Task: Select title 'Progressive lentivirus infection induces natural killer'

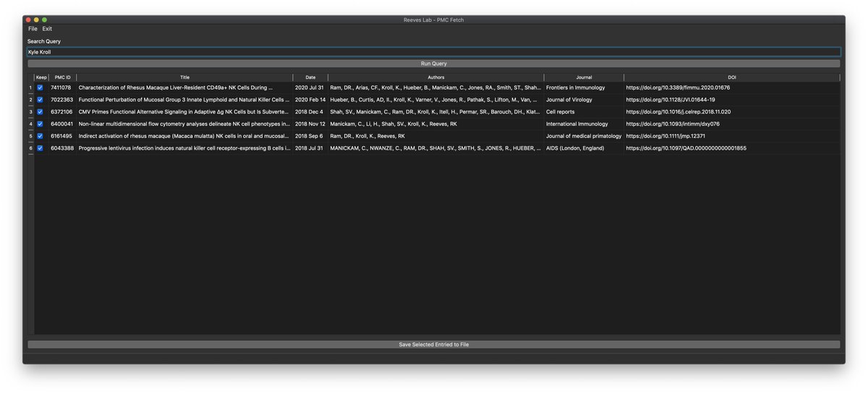Action: click(184, 148)
